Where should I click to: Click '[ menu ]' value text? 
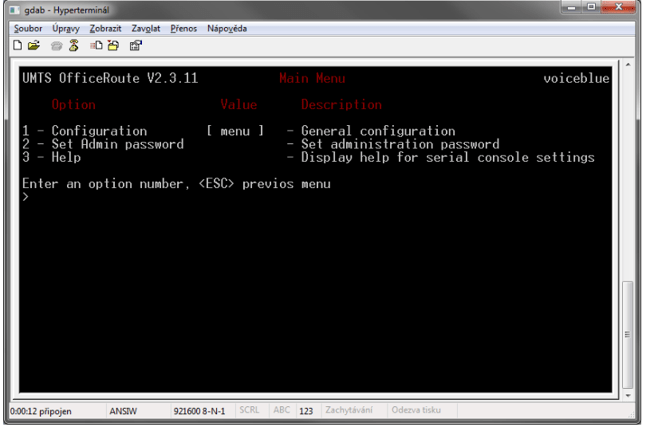[x=235, y=131]
